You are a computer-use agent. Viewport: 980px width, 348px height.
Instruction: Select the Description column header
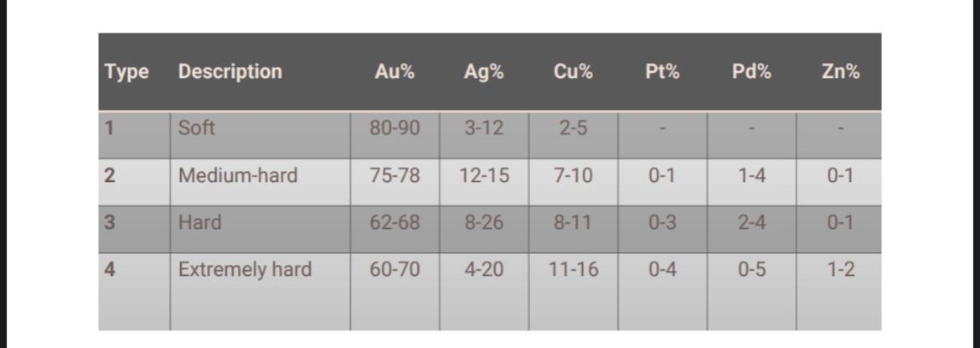point(230,71)
